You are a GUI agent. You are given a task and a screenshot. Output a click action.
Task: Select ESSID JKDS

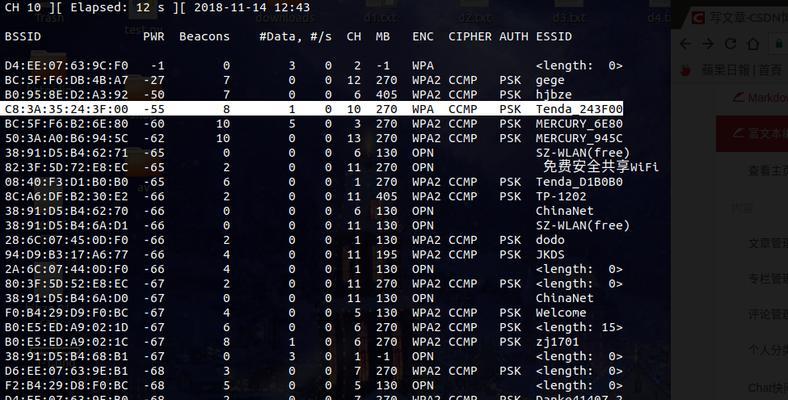coord(550,255)
